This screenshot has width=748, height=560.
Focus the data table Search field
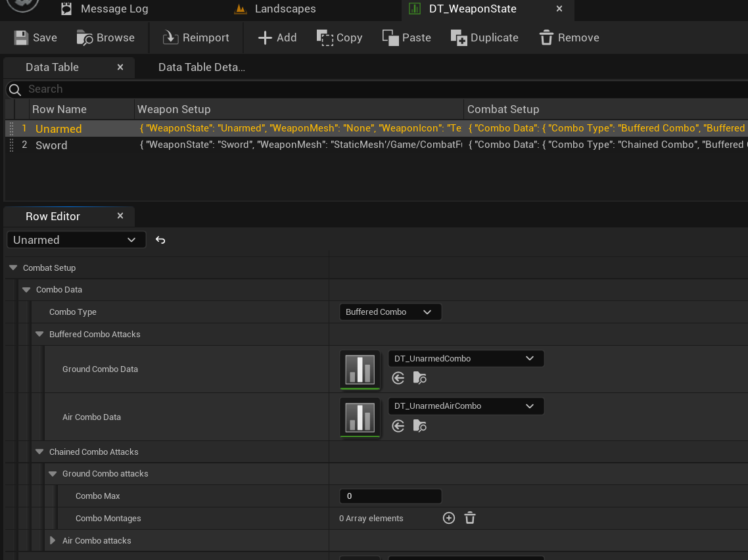click(377, 89)
